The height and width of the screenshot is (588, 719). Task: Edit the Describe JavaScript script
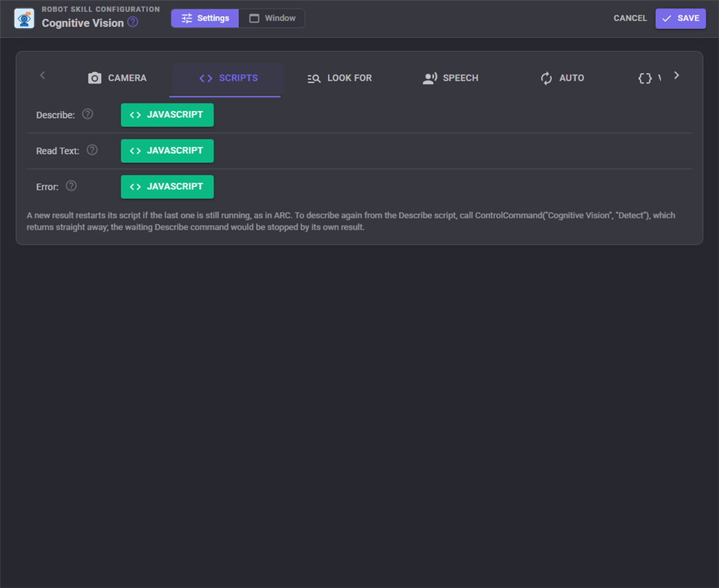pos(167,115)
